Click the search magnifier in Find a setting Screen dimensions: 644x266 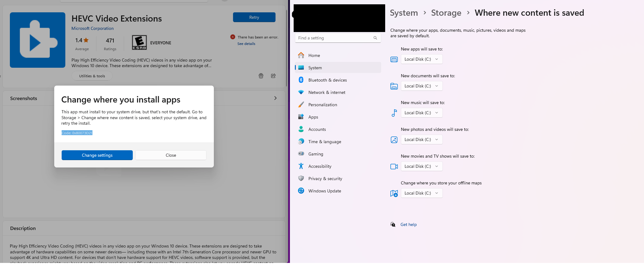(375, 38)
